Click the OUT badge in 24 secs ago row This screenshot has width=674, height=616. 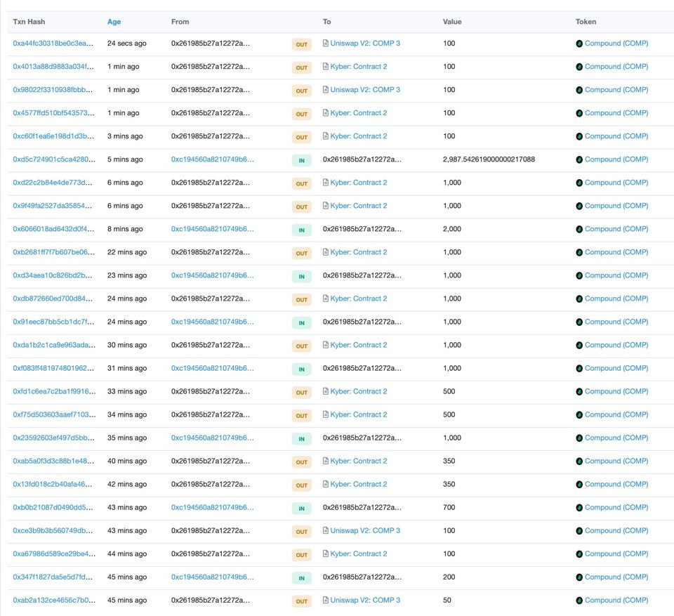[301, 44]
